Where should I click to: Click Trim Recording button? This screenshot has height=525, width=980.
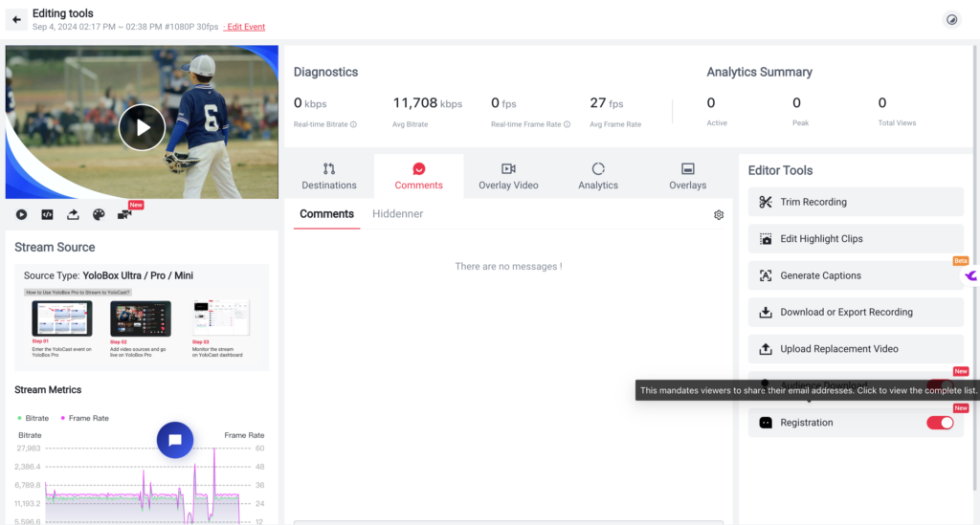pos(855,202)
